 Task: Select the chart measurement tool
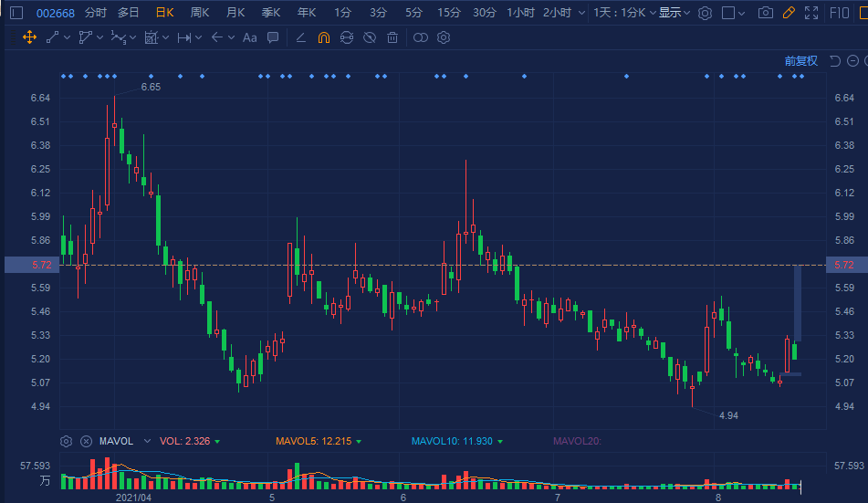pyautogui.click(x=152, y=37)
